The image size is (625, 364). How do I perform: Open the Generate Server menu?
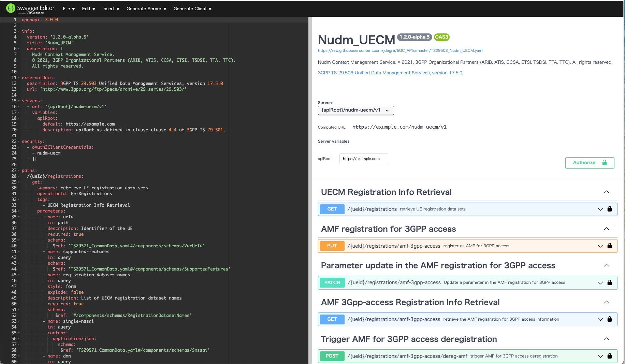pyautogui.click(x=146, y=9)
